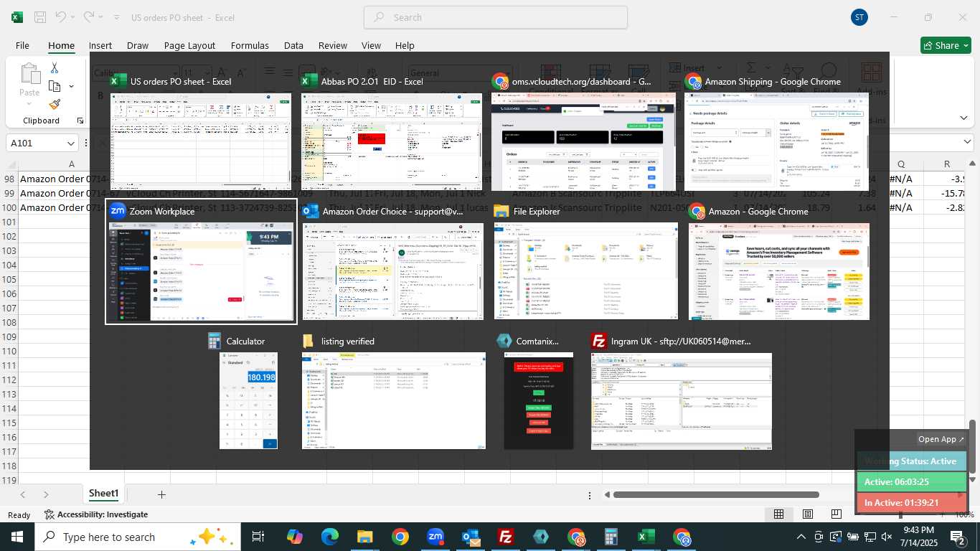Open Microsoft Edge from the taskbar

(329, 537)
